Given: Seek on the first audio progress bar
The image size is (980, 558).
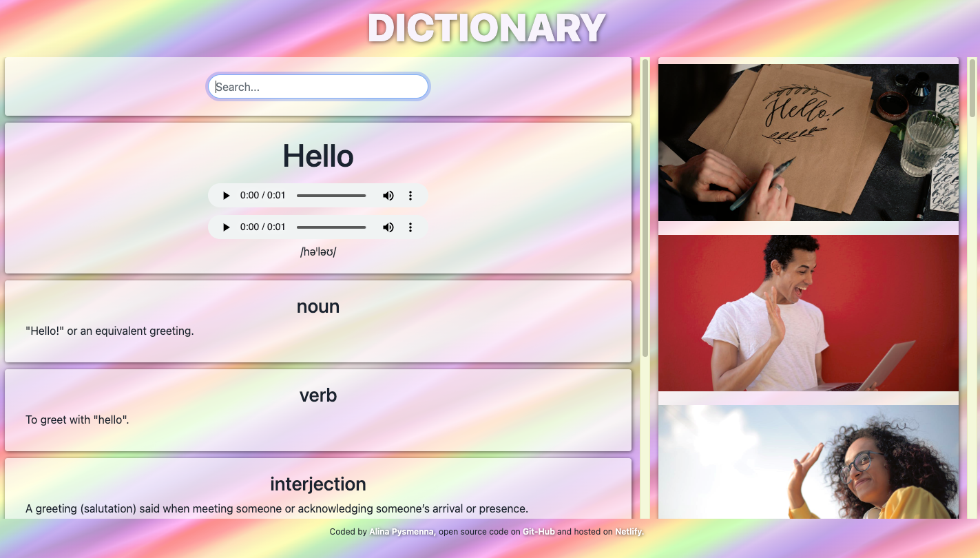Looking at the screenshot, I should 331,196.
